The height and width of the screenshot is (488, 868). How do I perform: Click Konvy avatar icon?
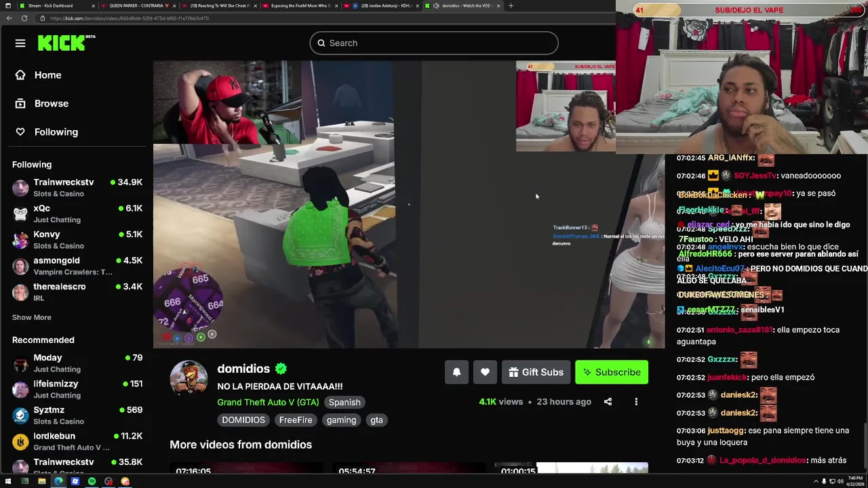pos(21,240)
